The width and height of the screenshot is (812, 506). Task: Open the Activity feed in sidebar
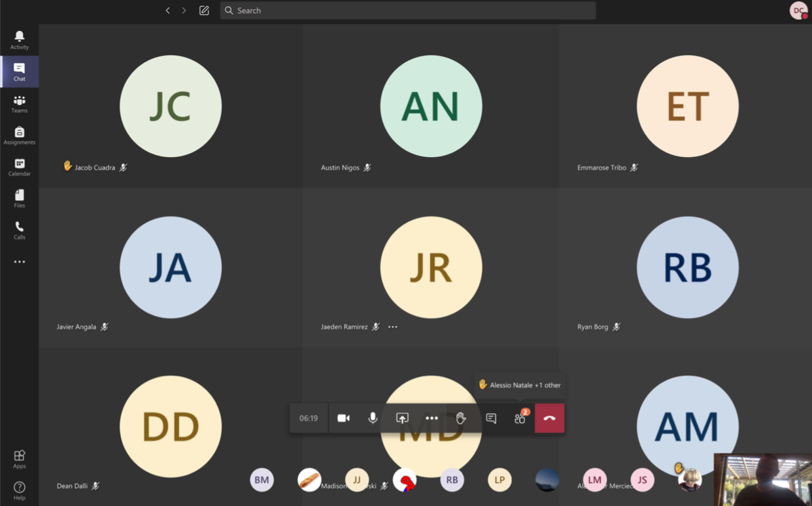click(x=19, y=39)
